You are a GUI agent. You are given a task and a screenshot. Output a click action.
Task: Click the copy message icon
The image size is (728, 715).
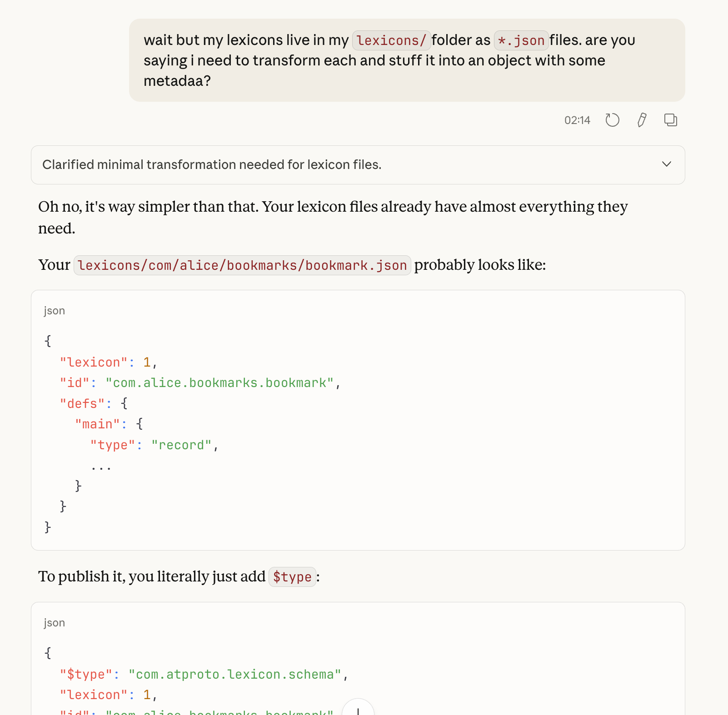[x=670, y=120]
